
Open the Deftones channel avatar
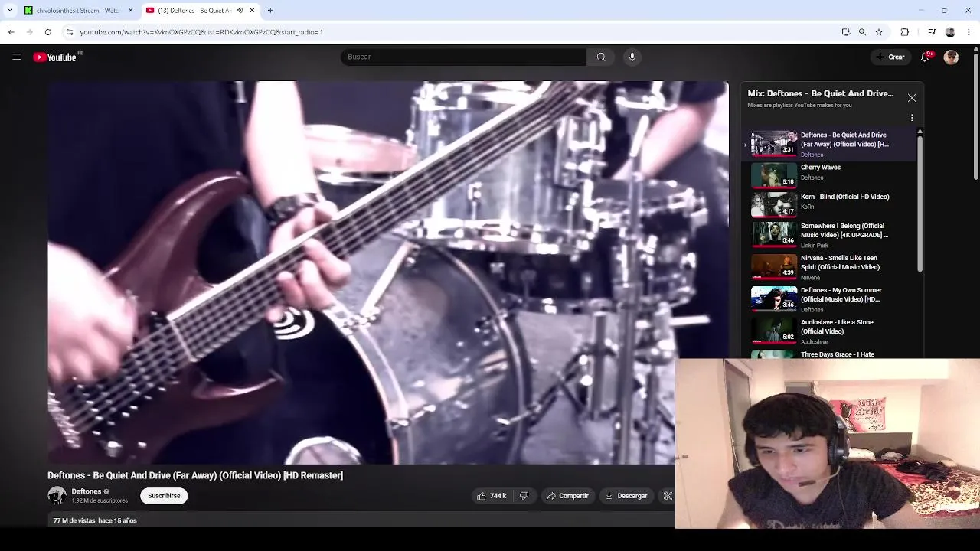(x=57, y=496)
